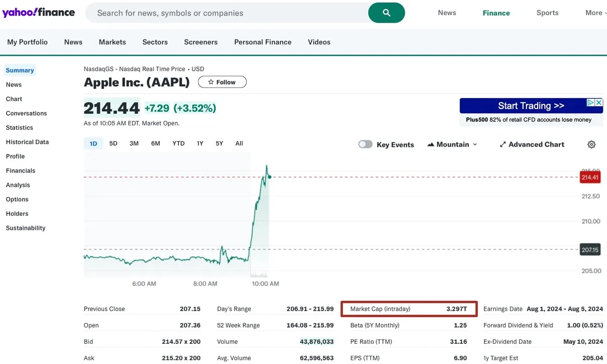
Task: Click in the symbol search field
Action: pyautogui.click(x=228, y=13)
